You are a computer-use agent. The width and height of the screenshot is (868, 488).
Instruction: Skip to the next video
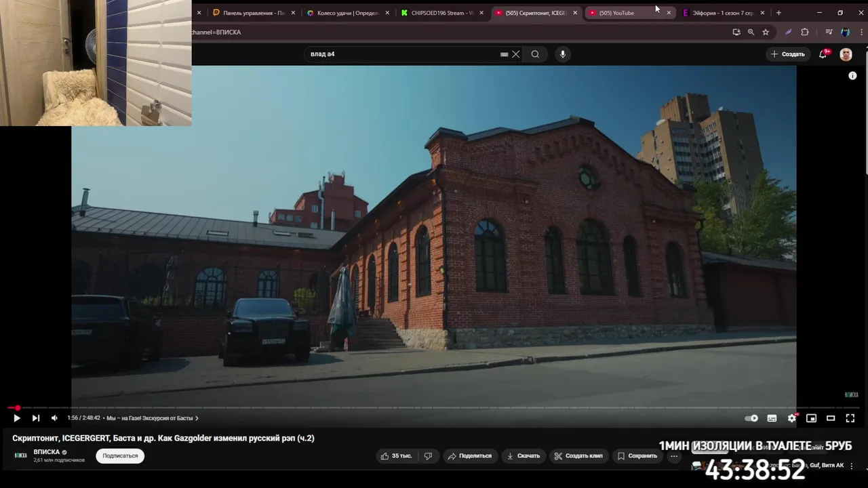pos(36,418)
